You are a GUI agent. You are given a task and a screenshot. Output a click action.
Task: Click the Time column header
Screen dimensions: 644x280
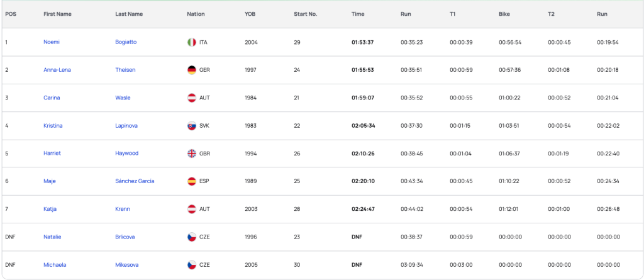point(358,14)
